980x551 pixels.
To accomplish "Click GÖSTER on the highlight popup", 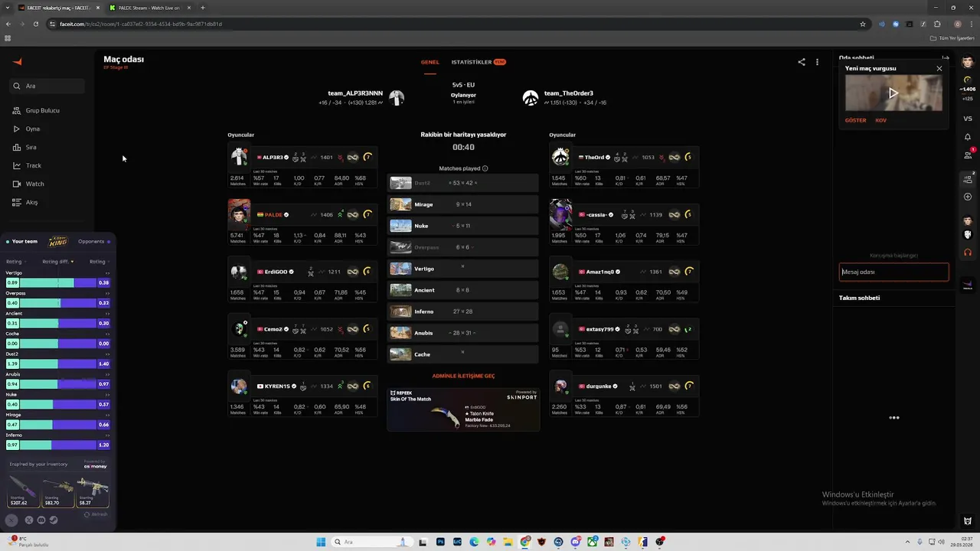I will click(x=855, y=120).
